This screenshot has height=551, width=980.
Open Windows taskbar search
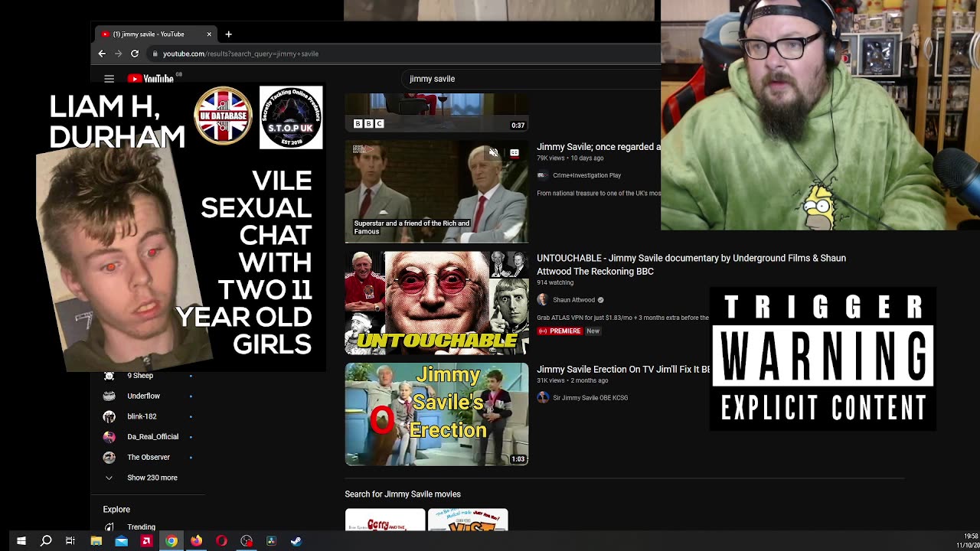click(46, 541)
